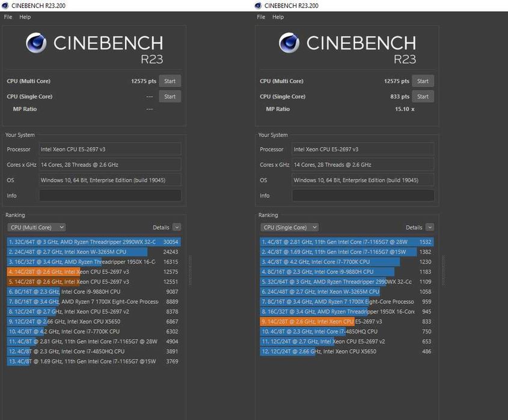Open Help menu in right window
Viewport: 508px width, 420px height.
pyautogui.click(x=278, y=17)
